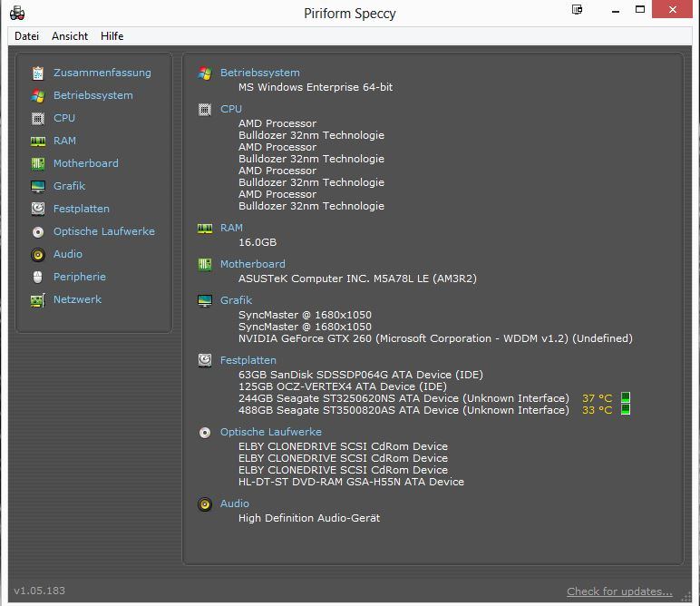Click version number v1.05.183

coord(39,591)
